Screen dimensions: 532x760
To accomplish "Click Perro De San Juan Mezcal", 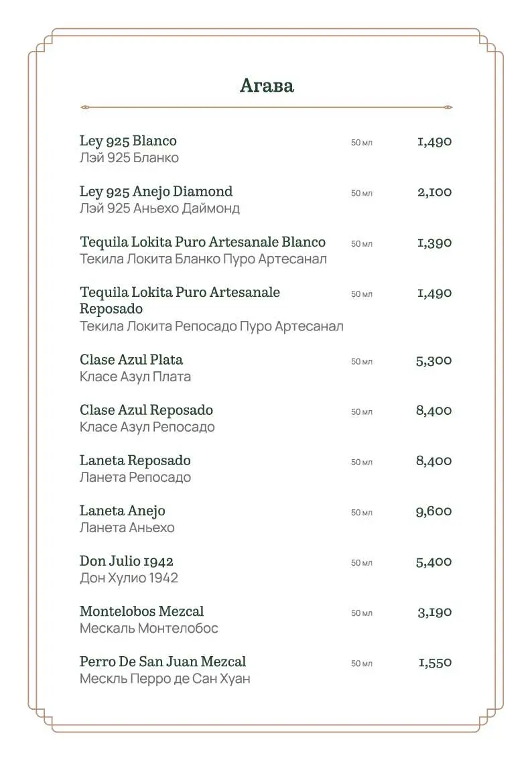I will [x=163, y=661].
